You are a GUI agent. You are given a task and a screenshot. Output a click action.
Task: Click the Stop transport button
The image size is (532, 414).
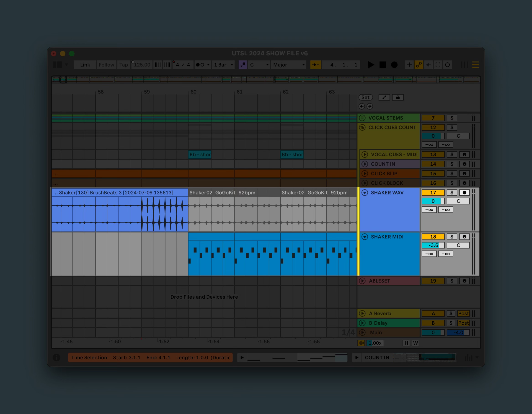coord(383,65)
